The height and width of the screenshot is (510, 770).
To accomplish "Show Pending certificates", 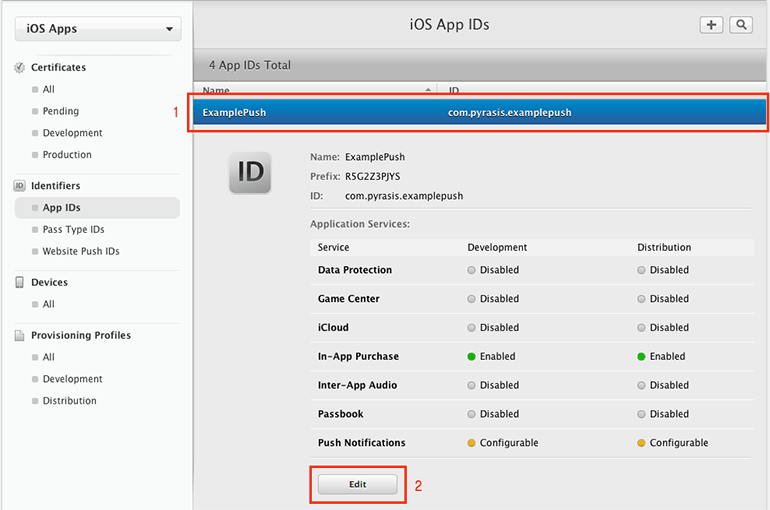I will (x=61, y=111).
